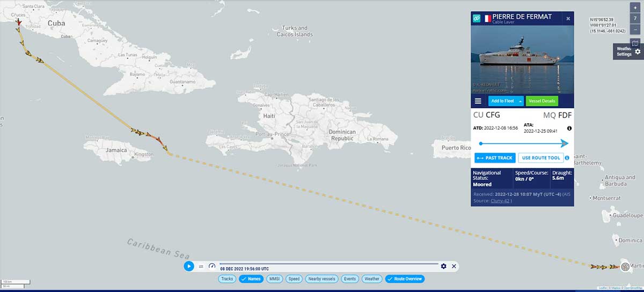
Task: Click the Kingston label on the map
Action: 143,154
